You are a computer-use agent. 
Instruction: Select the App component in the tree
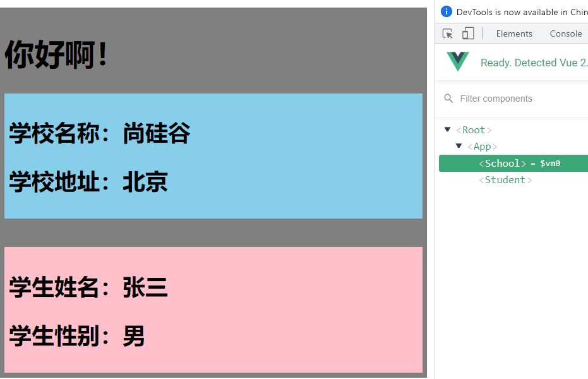[x=483, y=146]
